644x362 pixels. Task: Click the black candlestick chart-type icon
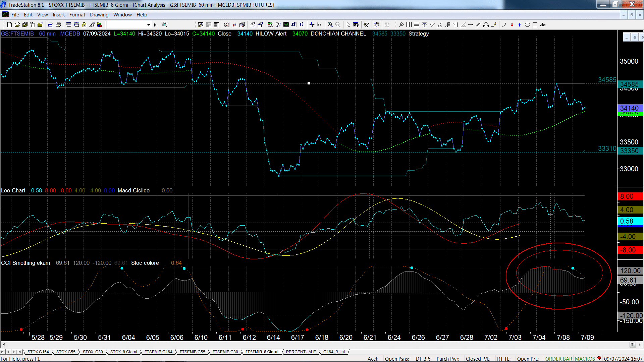coord(286,24)
